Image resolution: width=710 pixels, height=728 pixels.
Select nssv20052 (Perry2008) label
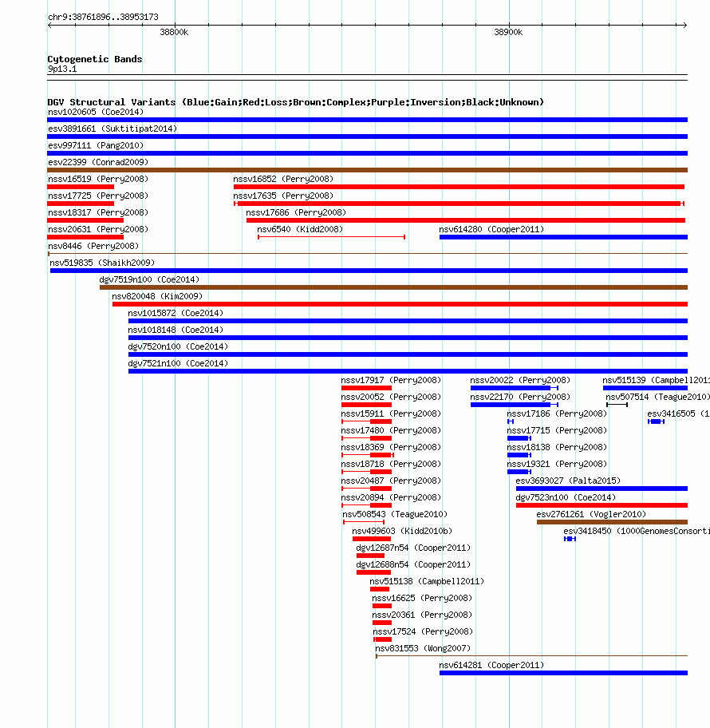click(x=391, y=397)
